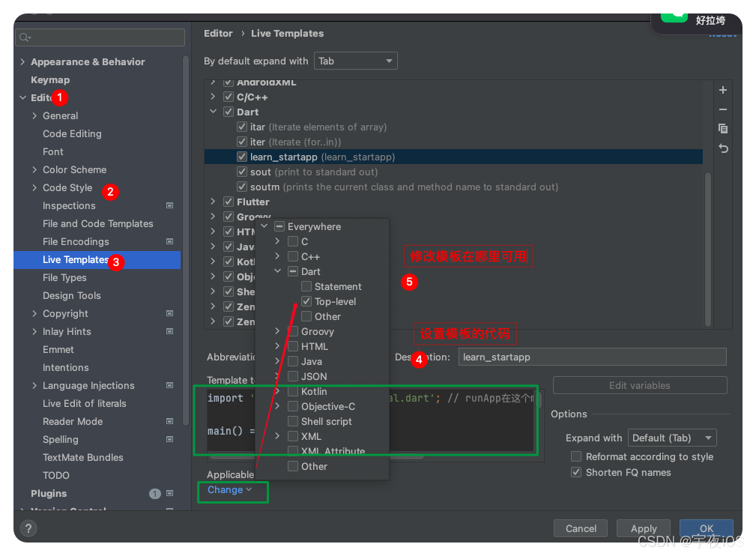The height and width of the screenshot is (556, 756).
Task: Toggle the itar template checkbox
Action: tap(242, 127)
